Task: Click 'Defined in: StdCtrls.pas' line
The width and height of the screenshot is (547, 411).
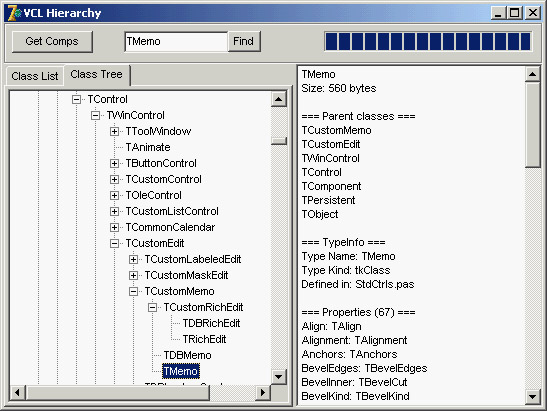Action: coord(358,284)
